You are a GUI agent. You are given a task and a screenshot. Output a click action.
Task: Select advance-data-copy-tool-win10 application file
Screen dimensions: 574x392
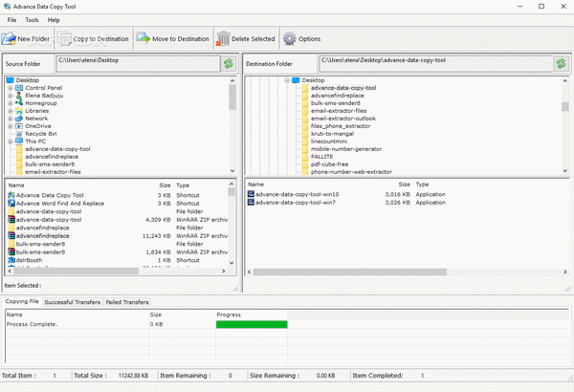point(297,194)
